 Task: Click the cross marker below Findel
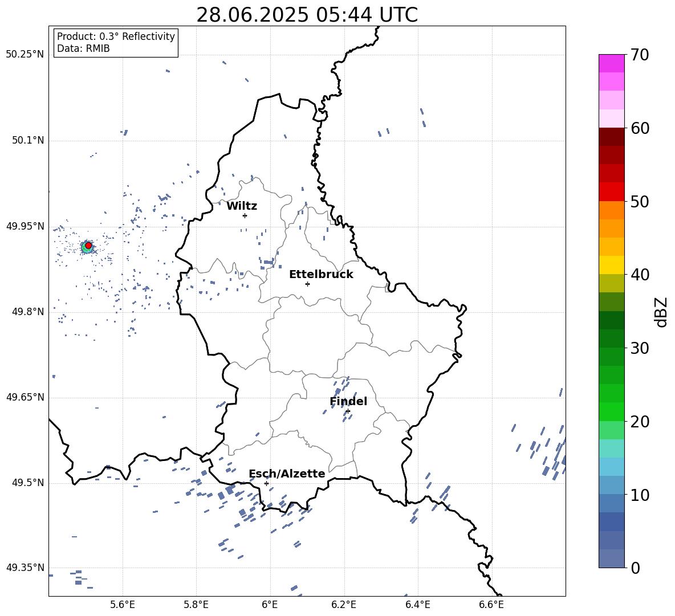pyautogui.click(x=348, y=411)
